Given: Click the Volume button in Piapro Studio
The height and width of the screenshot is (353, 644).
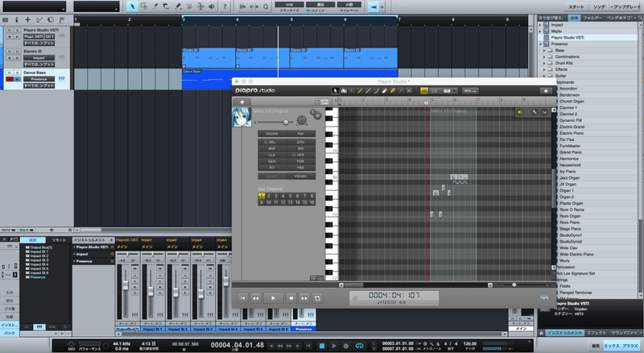Looking at the screenshot, I should pos(272,134).
